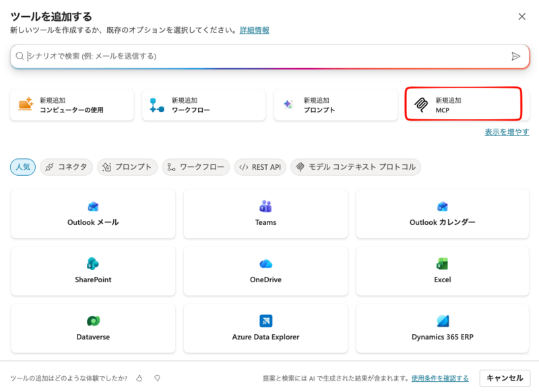
Task: Click the Azure Data Explorer label text
Action: click(x=265, y=337)
